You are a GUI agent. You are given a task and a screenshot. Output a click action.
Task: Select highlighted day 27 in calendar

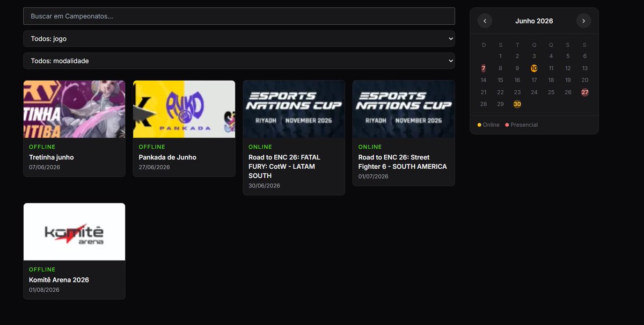pos(585,92)
